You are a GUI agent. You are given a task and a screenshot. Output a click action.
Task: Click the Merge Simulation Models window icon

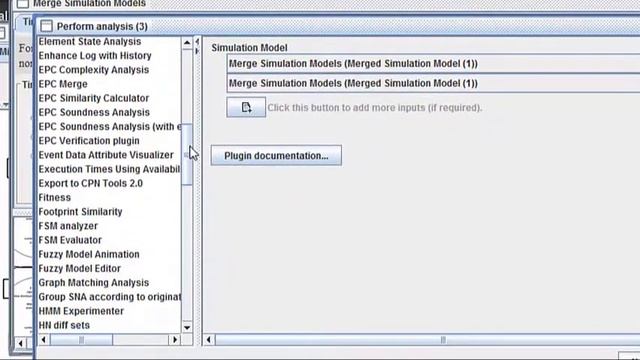click(x=23, y=4)
